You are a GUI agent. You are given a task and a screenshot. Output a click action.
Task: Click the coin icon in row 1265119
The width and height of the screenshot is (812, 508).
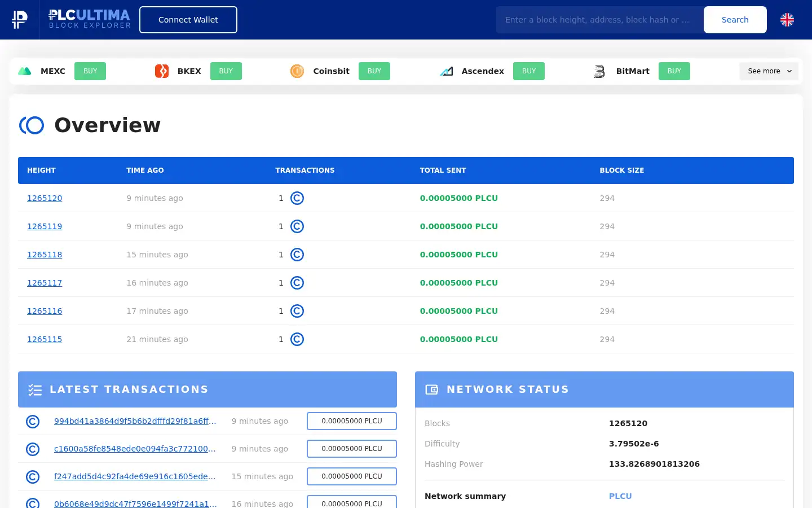(297, 226)
